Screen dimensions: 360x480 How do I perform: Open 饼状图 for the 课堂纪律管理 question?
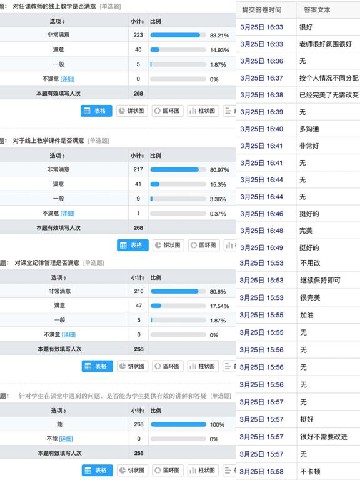pyautogui.click(x=132, y=366)
